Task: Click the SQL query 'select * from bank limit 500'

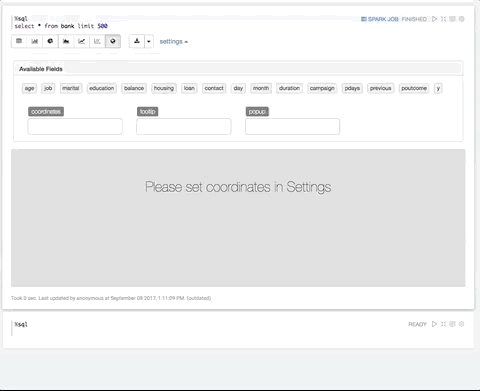Action: 61,26
